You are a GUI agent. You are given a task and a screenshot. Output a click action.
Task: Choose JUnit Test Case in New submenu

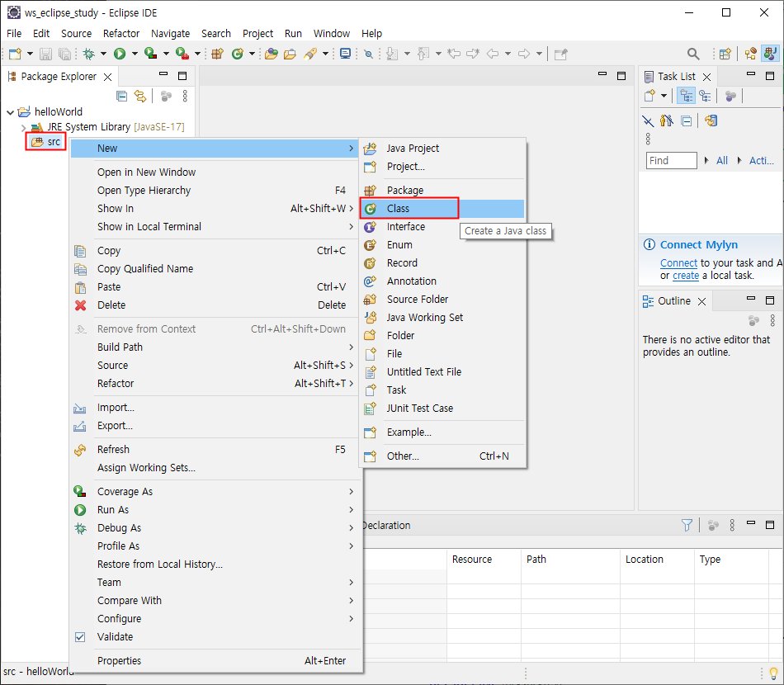tap(442, 408)
